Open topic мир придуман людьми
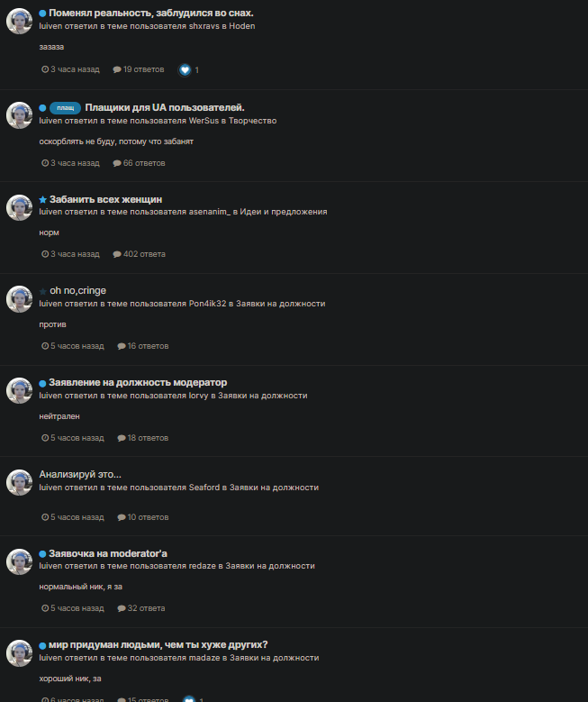The image size is (588, 702). [x=158, y=644]
